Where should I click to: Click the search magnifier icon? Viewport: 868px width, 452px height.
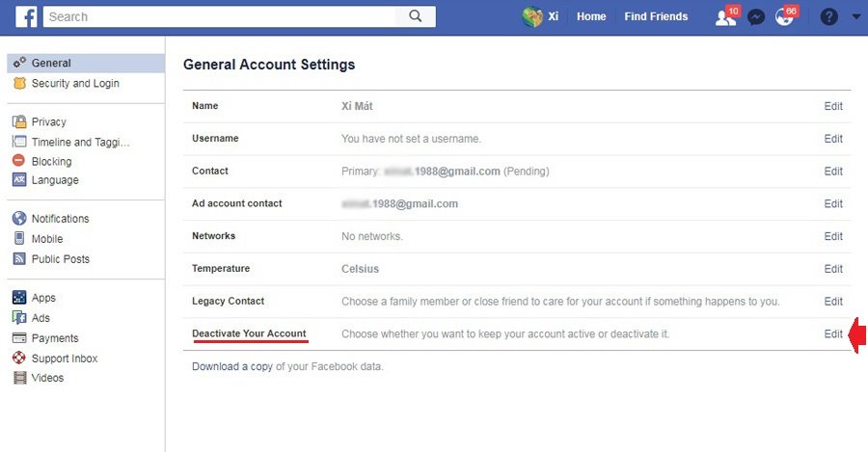point(415,16)
